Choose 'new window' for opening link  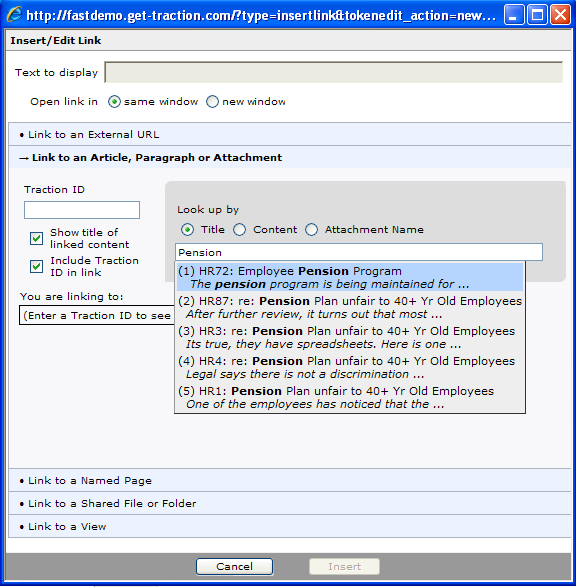click(x=212, y=102)
